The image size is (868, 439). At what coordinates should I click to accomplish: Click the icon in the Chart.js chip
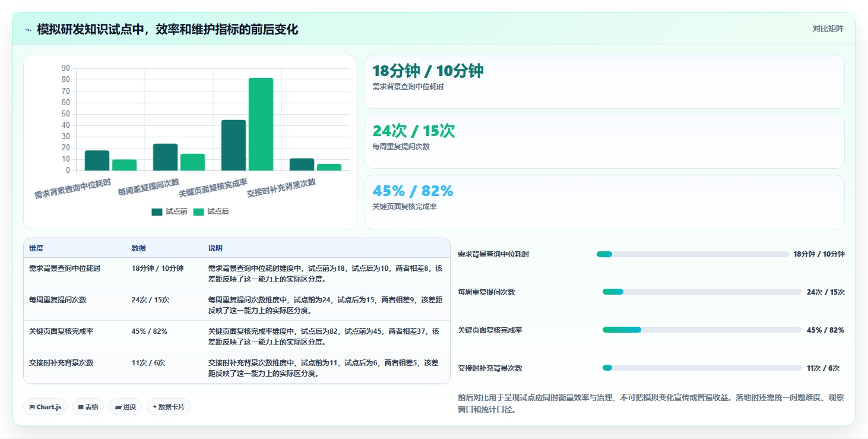coord(32,408)
